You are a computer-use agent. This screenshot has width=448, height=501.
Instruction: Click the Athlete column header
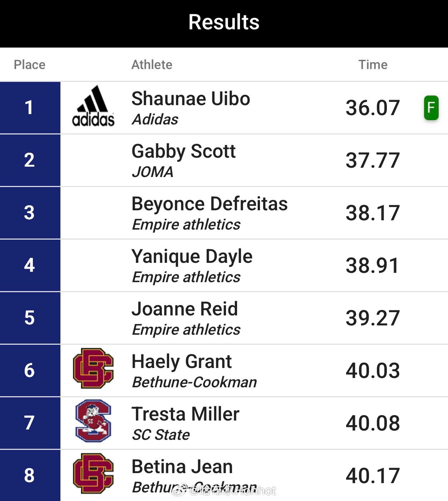[152, 65]
